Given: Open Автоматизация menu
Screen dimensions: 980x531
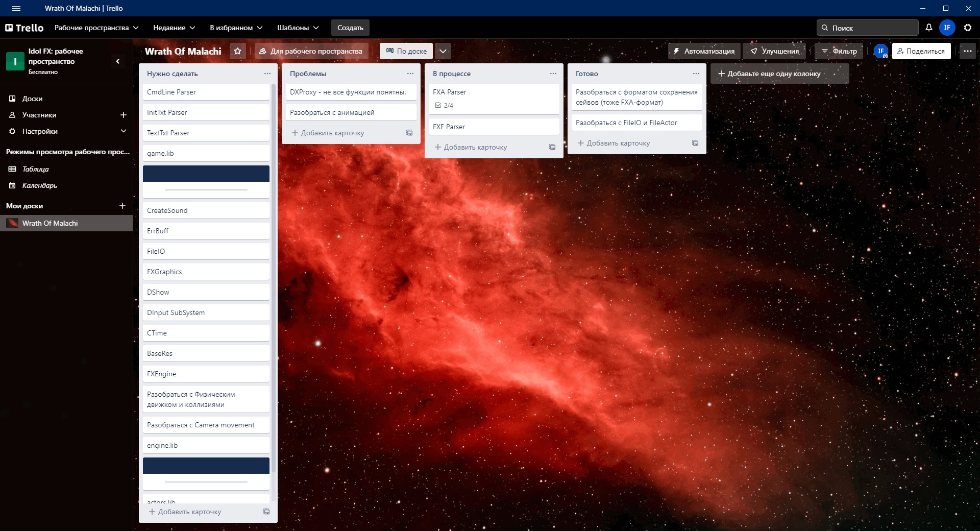Looking at the screenshot, I should point(704,51).
